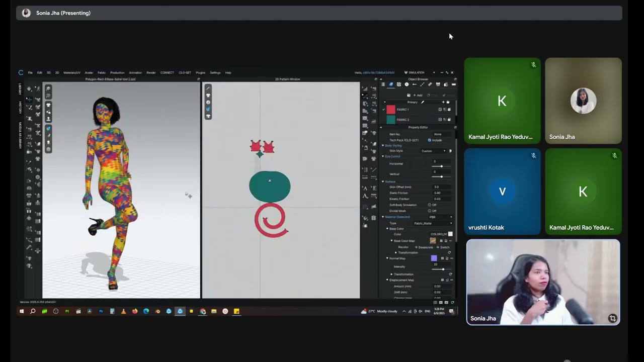This screenshot has height=362, width=644.
Task: Click the Add button in Object Browser
Action: click(418, 95)
